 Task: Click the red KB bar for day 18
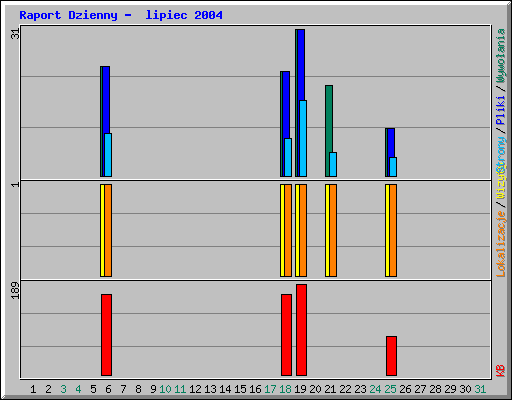[286, 335]
